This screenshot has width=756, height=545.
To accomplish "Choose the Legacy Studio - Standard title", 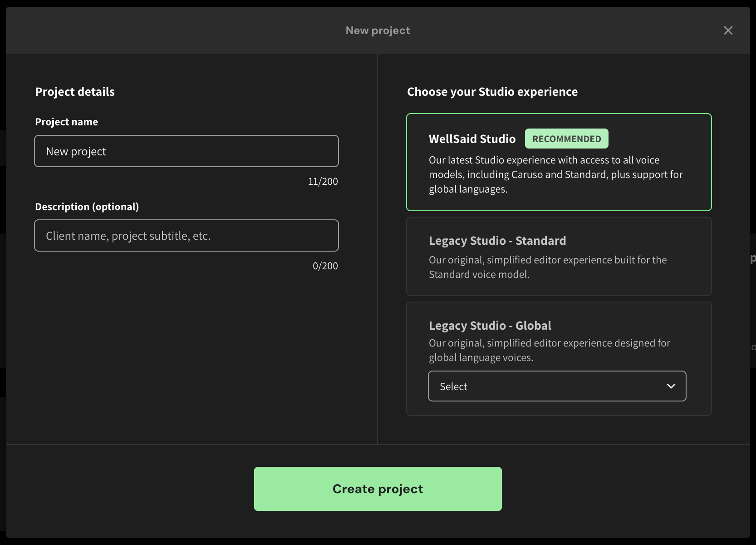I will pyautogui.click(x=497, y=241).
